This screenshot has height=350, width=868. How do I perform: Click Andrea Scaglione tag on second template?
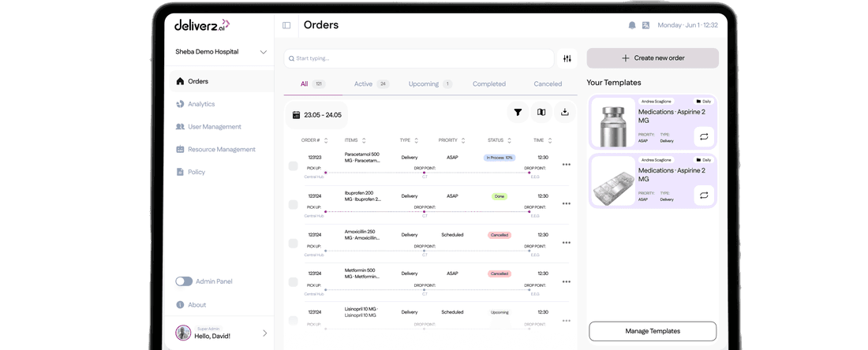[656, 160]
